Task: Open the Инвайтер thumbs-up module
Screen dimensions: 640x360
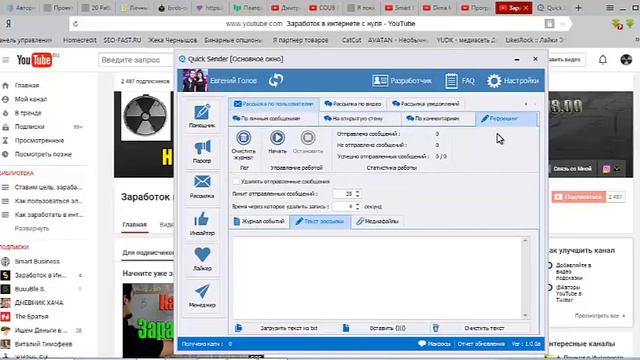Action: [202, 224]
